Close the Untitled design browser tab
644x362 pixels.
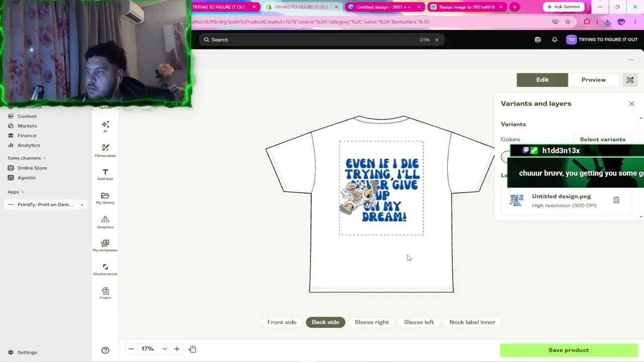pos(419,7)
